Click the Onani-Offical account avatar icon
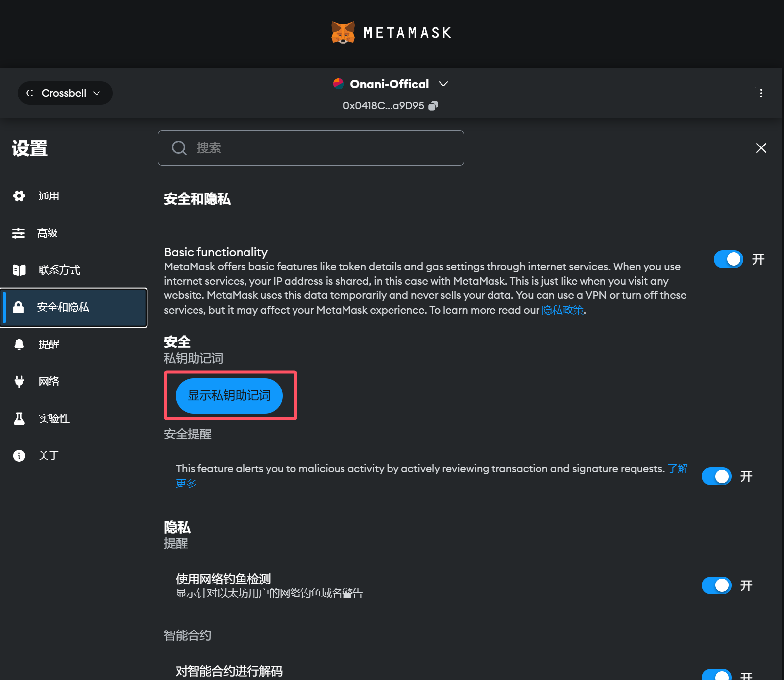The width and height of the screenshot is (784, 680). 339,84
